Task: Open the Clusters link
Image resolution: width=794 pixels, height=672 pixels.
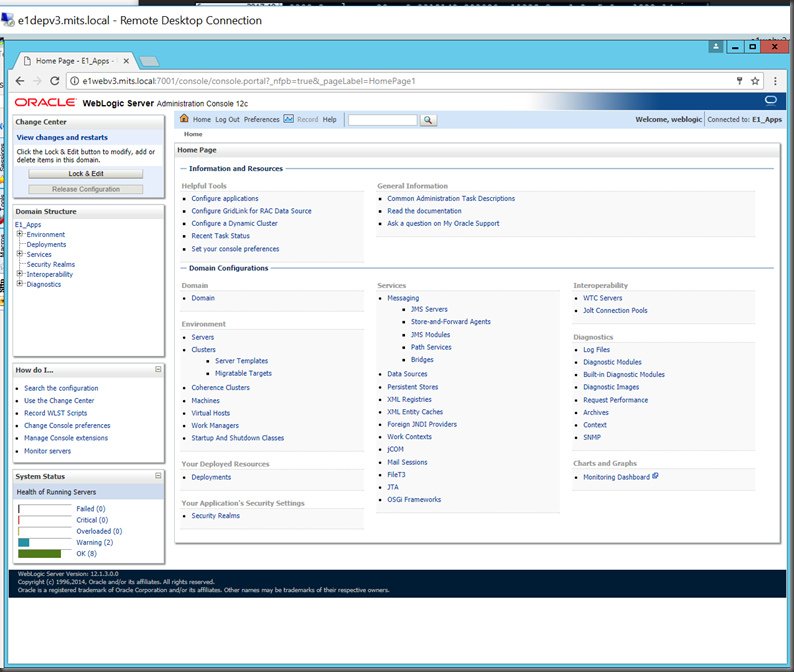Action: tap(203, 349)
